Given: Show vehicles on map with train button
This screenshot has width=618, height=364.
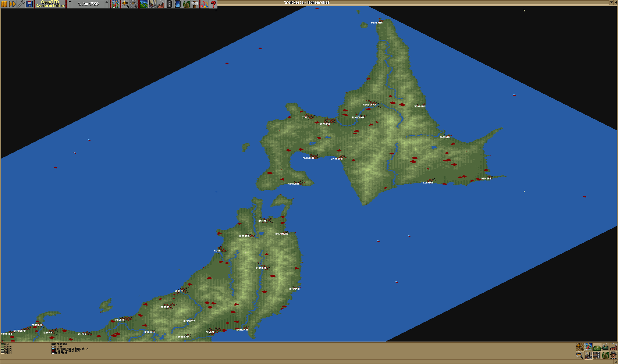Looking at the screenshot, I should coord(605,347).
